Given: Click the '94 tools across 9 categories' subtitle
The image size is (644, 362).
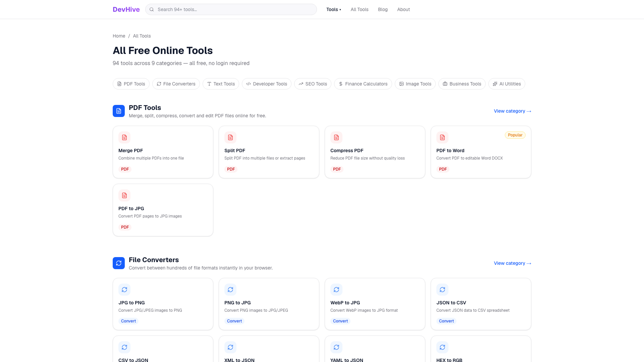Looking at the screenshot, I should click(x=181, y=63).
